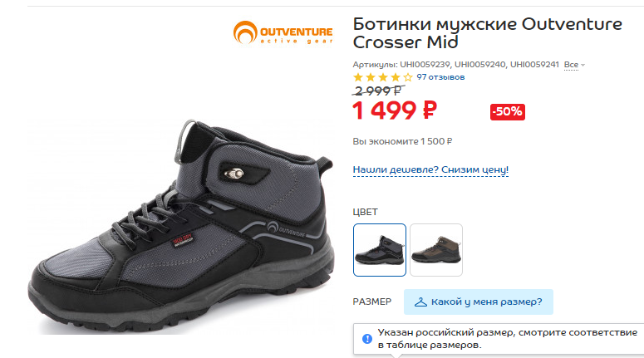This screenshot has width=644, height=358.
Task: Click the blue exclamation info icon
Action: [367, 339]
